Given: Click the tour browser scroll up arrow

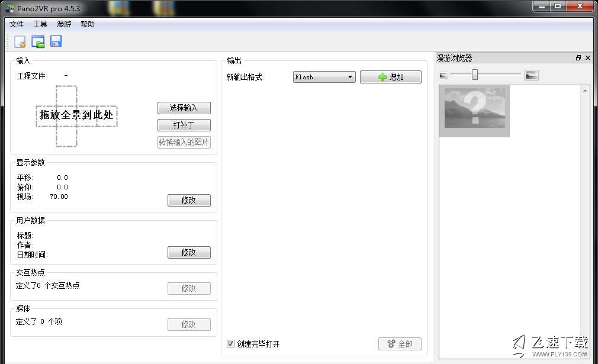Looking at the screenshot, I should point(585,91).
